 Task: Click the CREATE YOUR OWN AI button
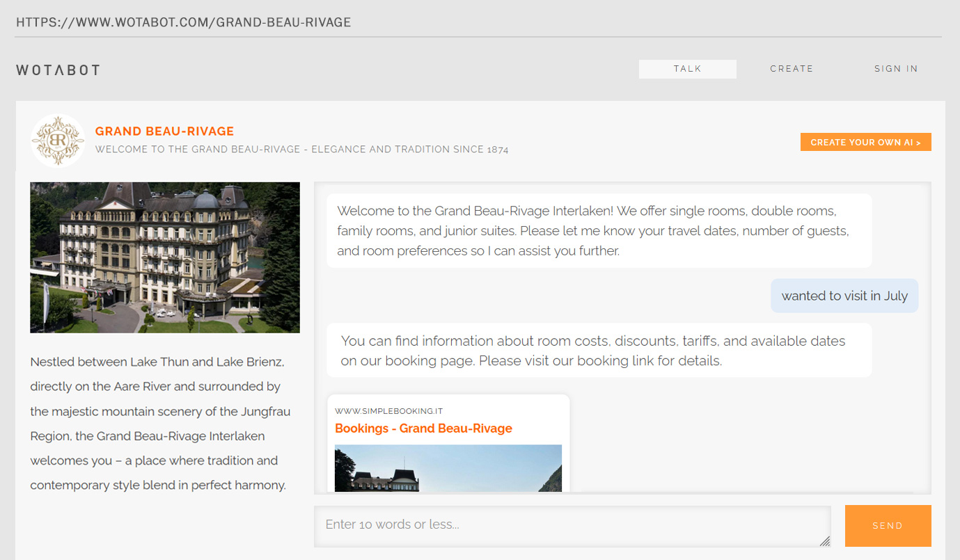pos(865,142)
